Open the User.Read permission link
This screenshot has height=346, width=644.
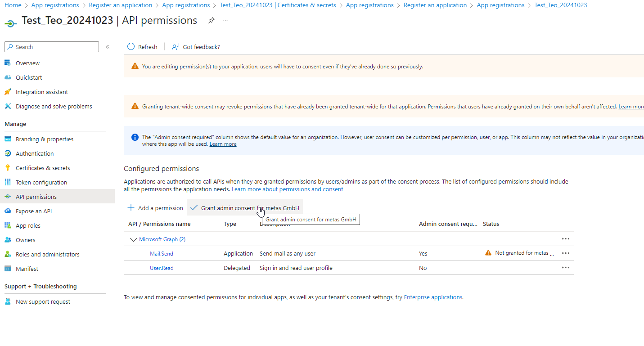[162, 268]
